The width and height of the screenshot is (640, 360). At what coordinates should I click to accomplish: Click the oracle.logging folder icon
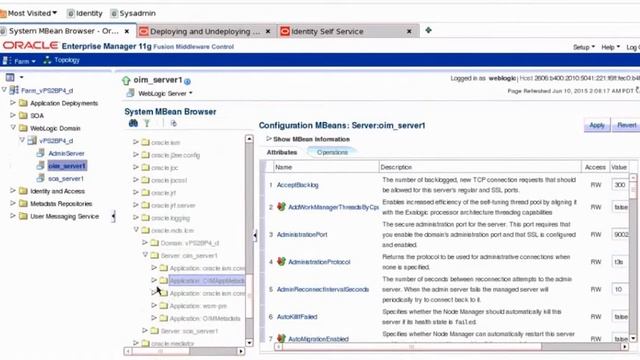(145, 218)
